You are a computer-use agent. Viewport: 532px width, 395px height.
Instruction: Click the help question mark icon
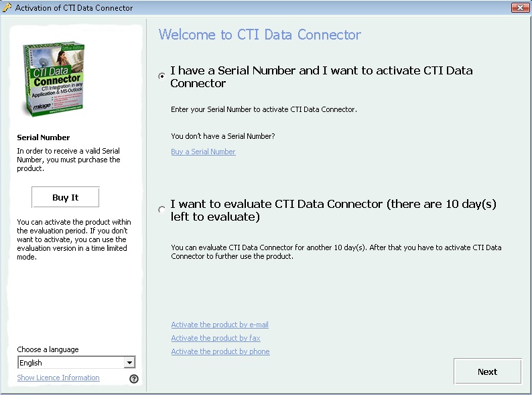[x=133, y=379]
